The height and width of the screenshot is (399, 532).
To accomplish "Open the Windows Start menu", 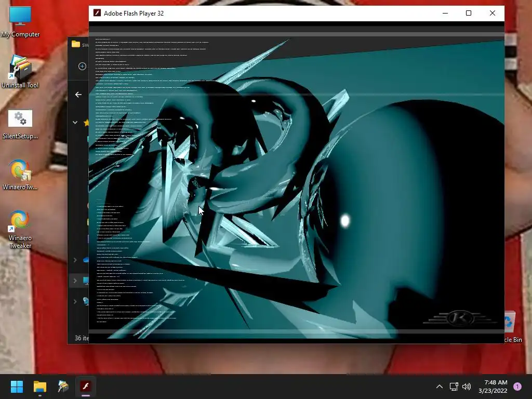I will click(17, 387).
